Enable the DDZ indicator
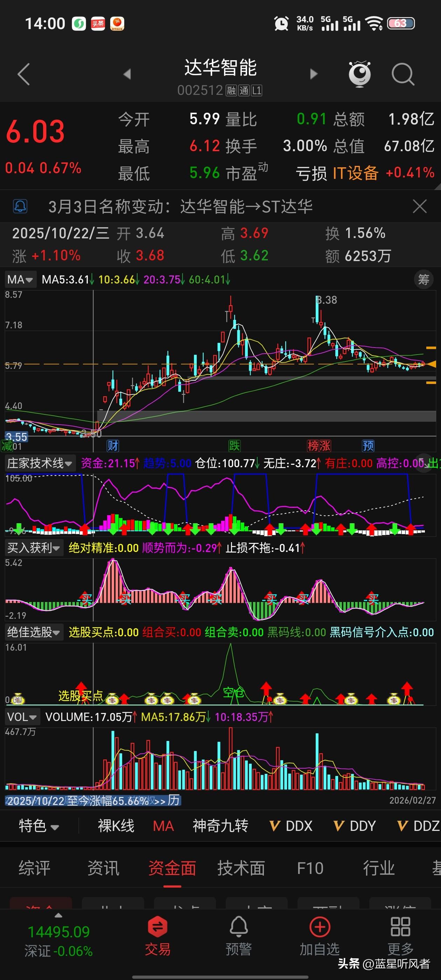441x980 pixels. [x=418, y=826]
